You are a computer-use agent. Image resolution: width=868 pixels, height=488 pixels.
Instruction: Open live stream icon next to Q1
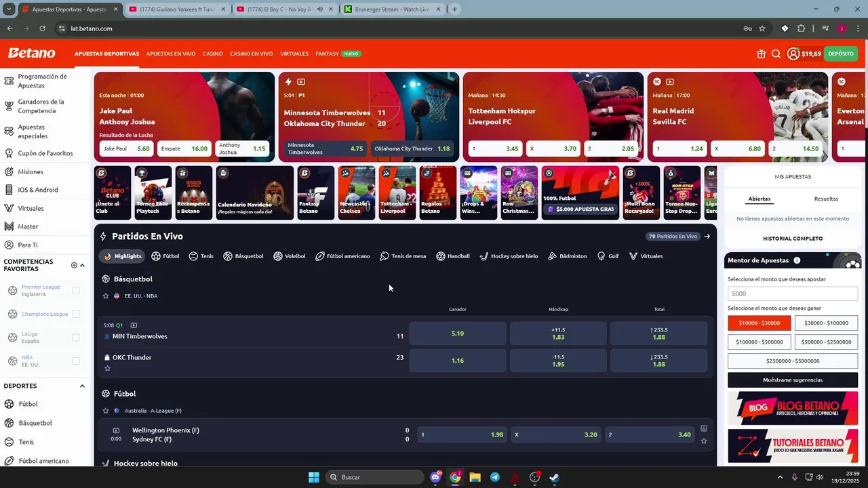coord(134,325)
